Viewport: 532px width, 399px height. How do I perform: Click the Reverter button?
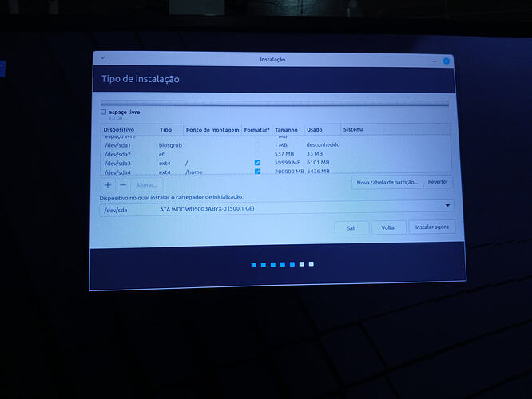[438, 182]
